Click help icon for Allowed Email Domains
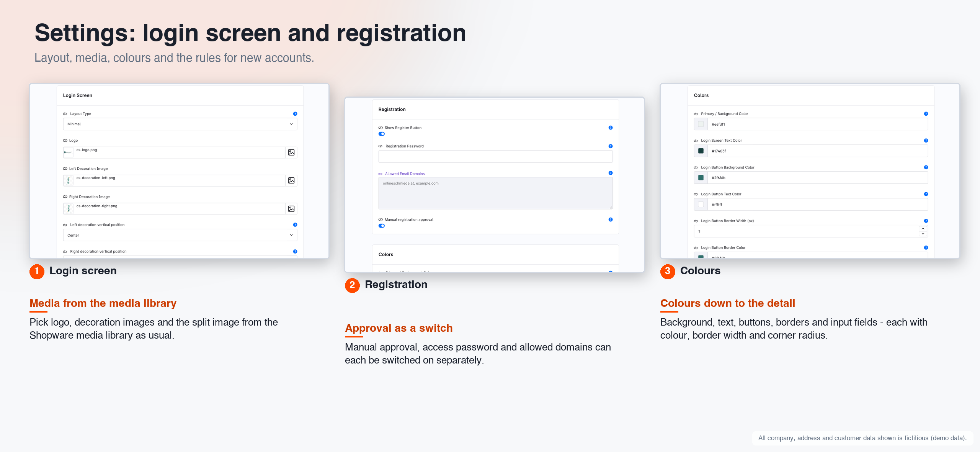 pos(611,173)
